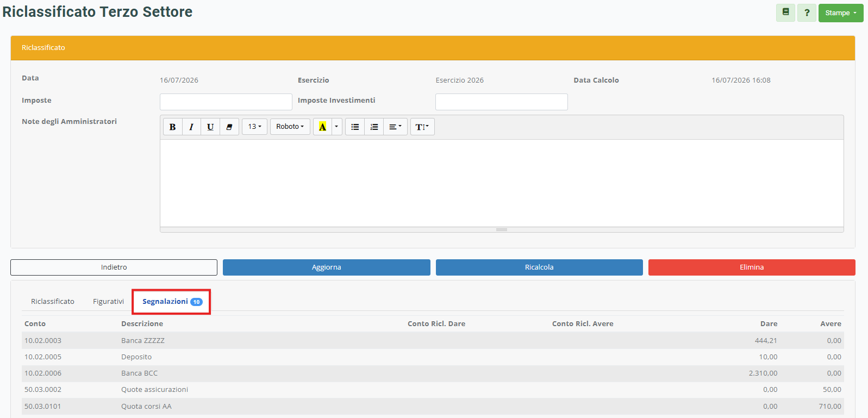Apply the yellow highlight color A button
Viewport: 868px width, 418px height.
point(322,127)
